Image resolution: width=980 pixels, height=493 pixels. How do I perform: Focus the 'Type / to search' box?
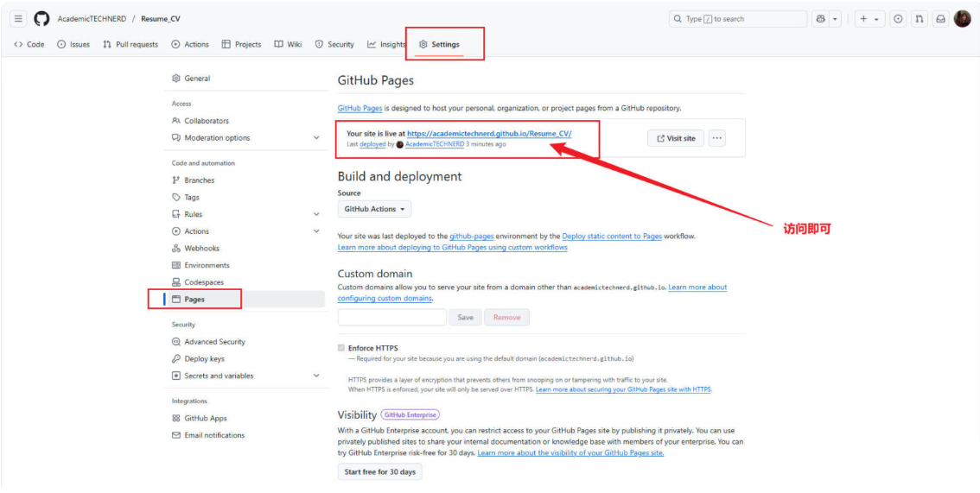(738, 19)
